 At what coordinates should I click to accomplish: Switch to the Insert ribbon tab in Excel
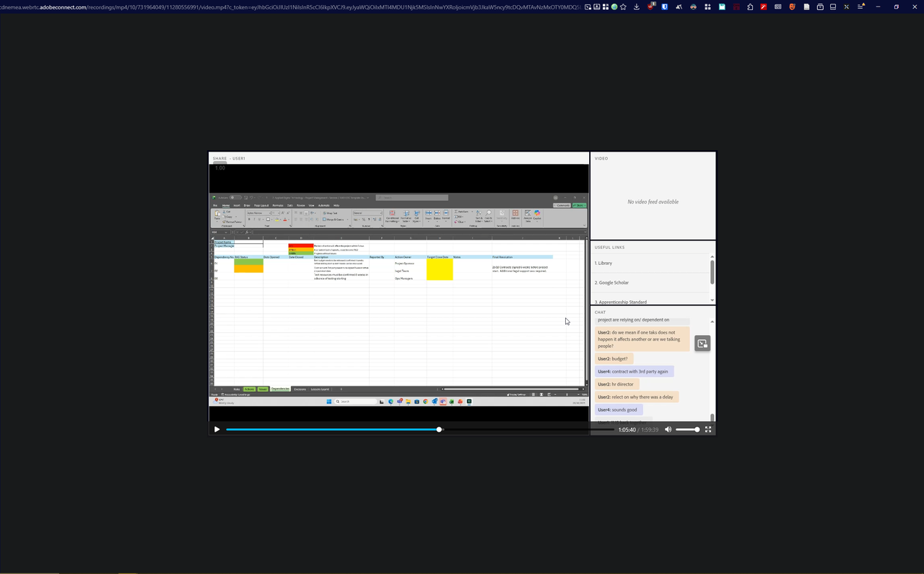(236, 204)
